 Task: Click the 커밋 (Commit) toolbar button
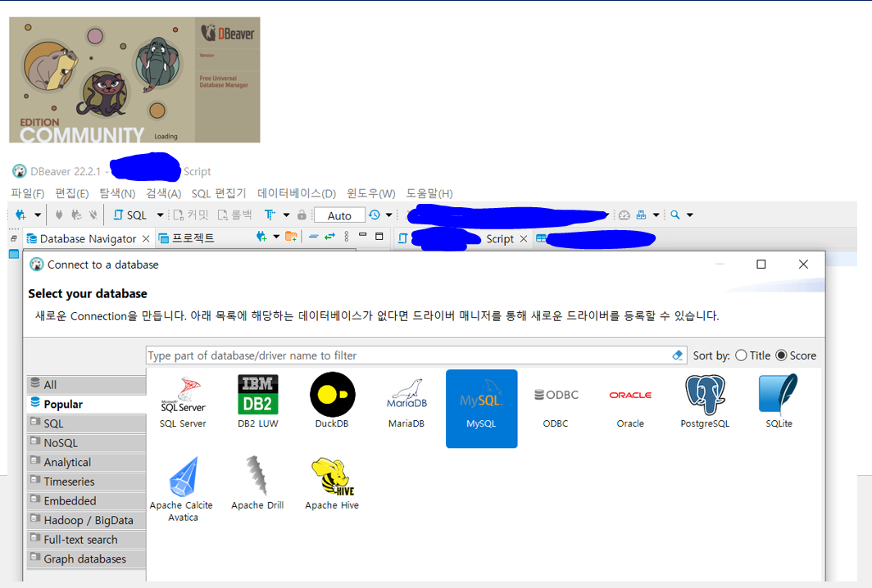(191, 215)
